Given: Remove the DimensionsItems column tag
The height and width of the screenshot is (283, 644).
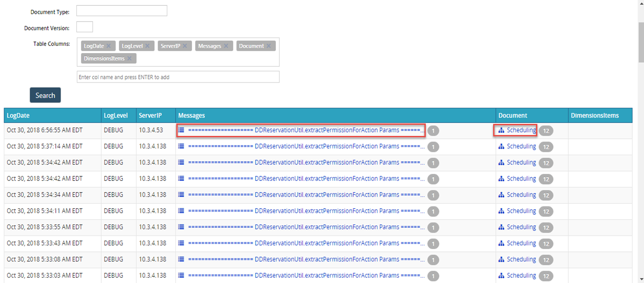Looking at the screenshot, I should (x=129, y=58).
